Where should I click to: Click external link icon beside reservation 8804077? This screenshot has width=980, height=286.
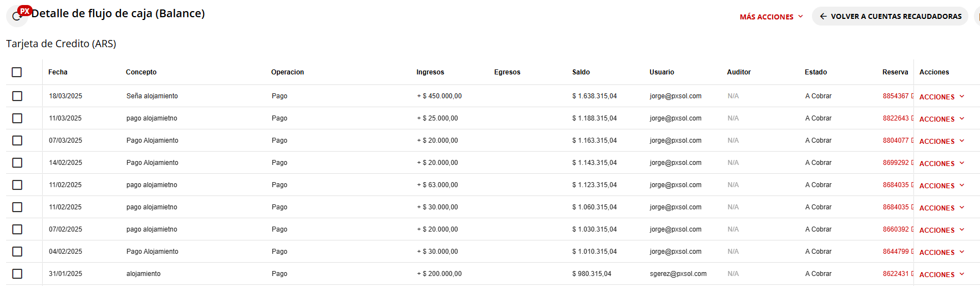click(x=912, y=141)
